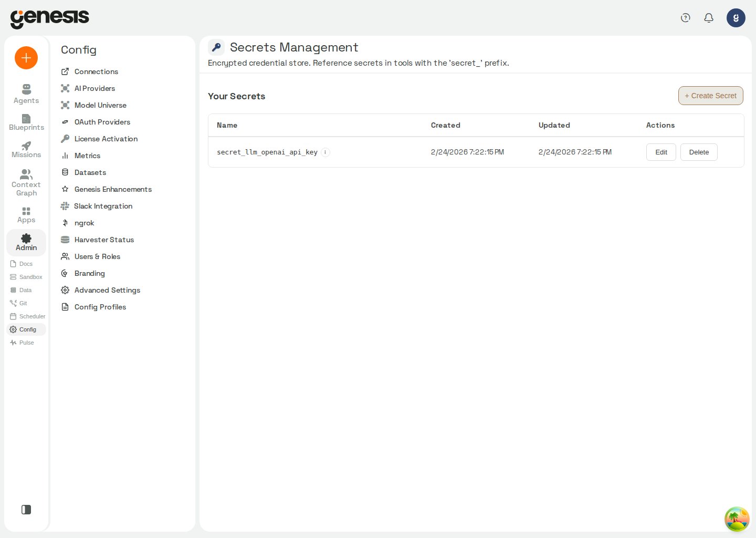The width and height of the screenshot is (756, 538).
Task: Open Branding settings
Action: (x=83, y=273)
